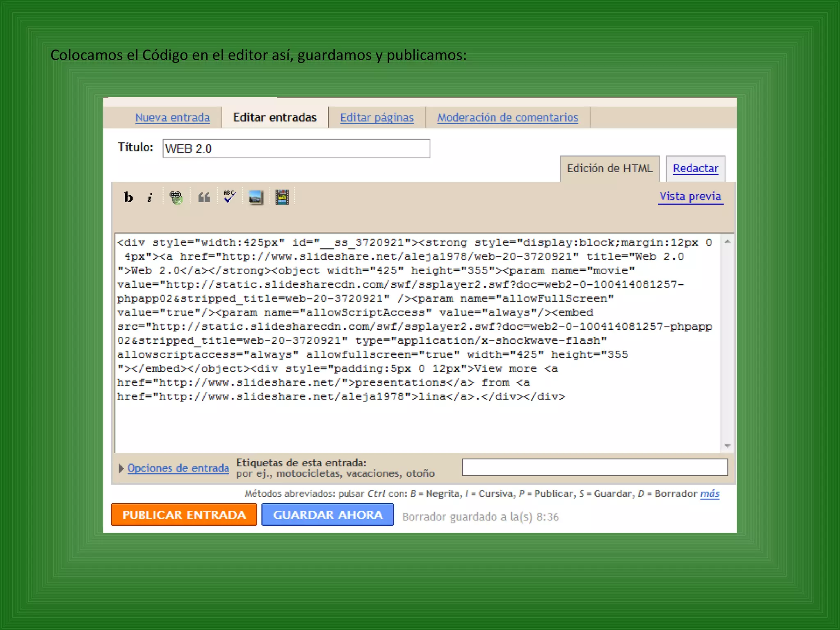Focus the Etiquetas de esta entrada field
Screen dimensions: 840x630
point(595,467)
